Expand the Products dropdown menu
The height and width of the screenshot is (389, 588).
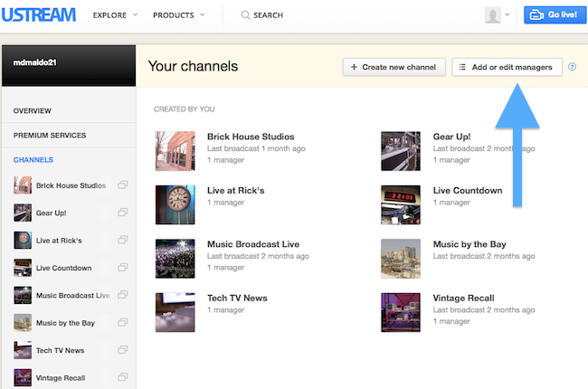pos(178,15)
